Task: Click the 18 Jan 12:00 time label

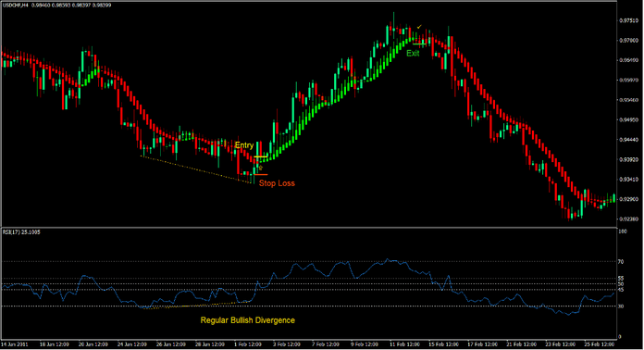Action: coord(54,344)
